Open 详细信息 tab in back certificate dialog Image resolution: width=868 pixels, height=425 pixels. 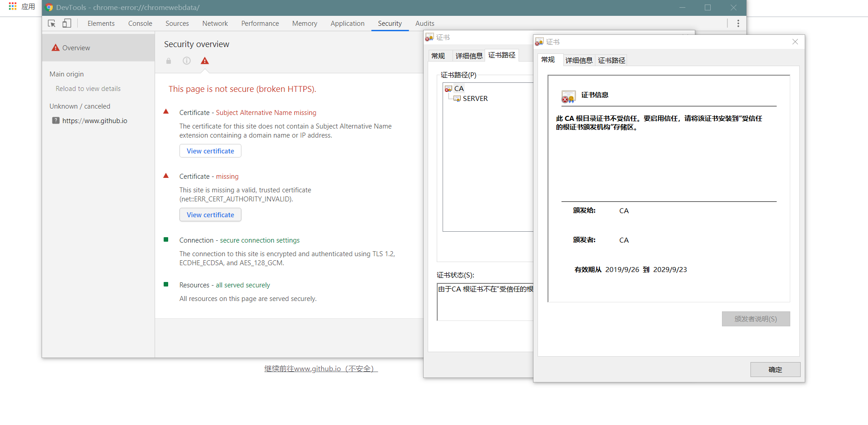(469, 56)
